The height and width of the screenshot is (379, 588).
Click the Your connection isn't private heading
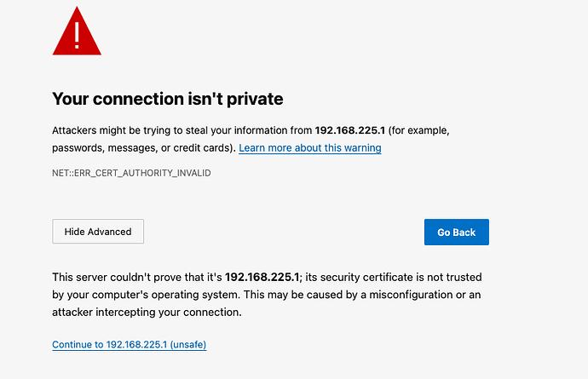pyautogui.click(x=168, y=99)
